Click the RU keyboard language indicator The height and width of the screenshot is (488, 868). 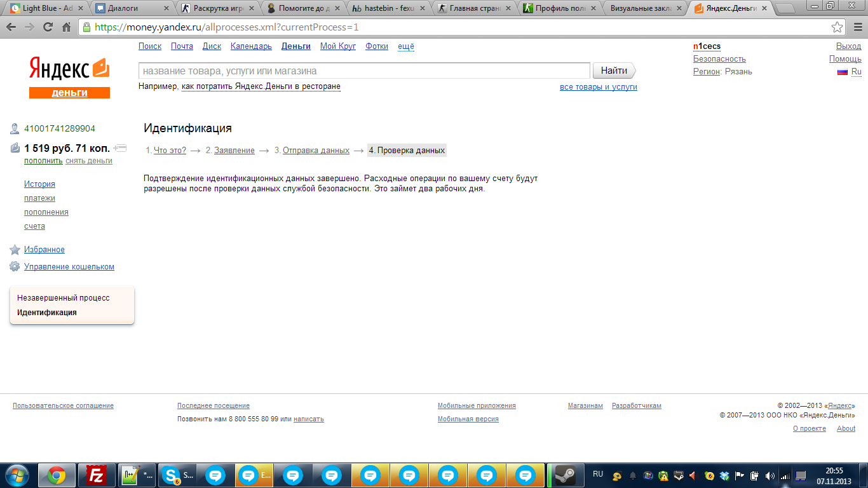(598, 474)
